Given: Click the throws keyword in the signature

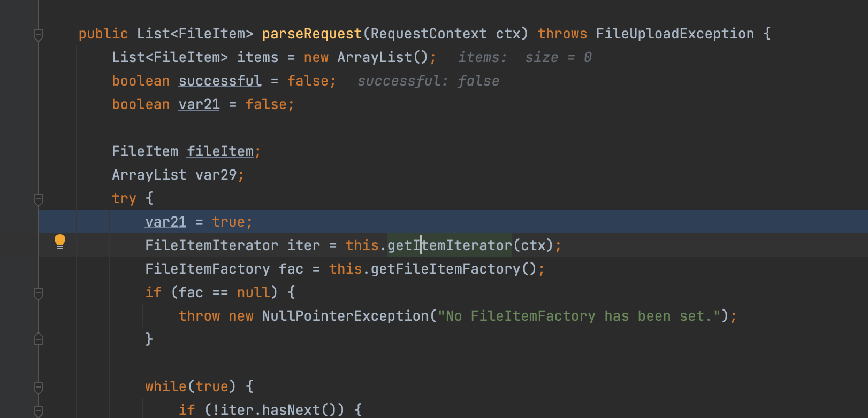Looking at the screenshot, I should (562, 34).
